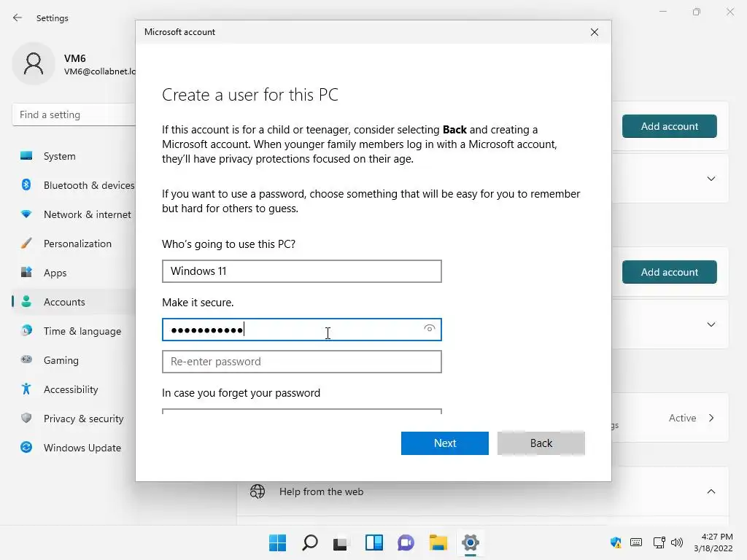Collapse Help from the web section
This screenshot has width=747, height=560.
[x=711, y=491]
